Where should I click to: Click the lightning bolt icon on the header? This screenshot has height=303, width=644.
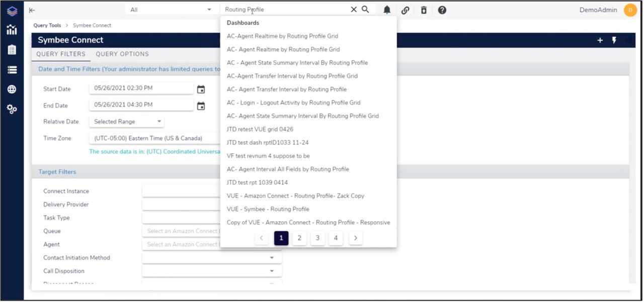[x=614, y=40]
